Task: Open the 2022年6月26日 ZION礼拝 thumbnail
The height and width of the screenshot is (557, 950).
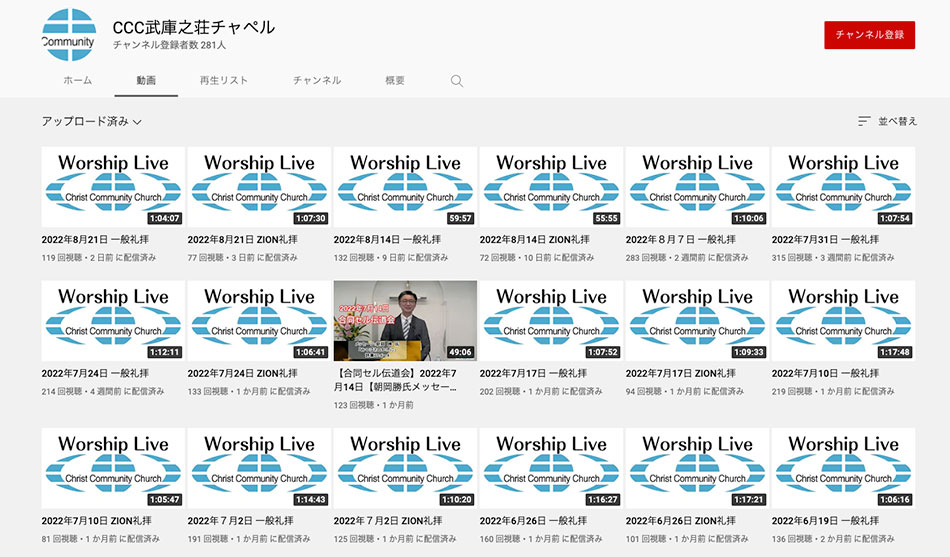Action: click(x=697, y=468)
